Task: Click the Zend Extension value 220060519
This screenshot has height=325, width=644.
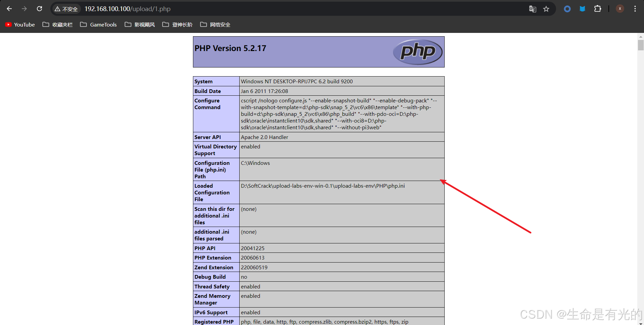Action: 254,267
